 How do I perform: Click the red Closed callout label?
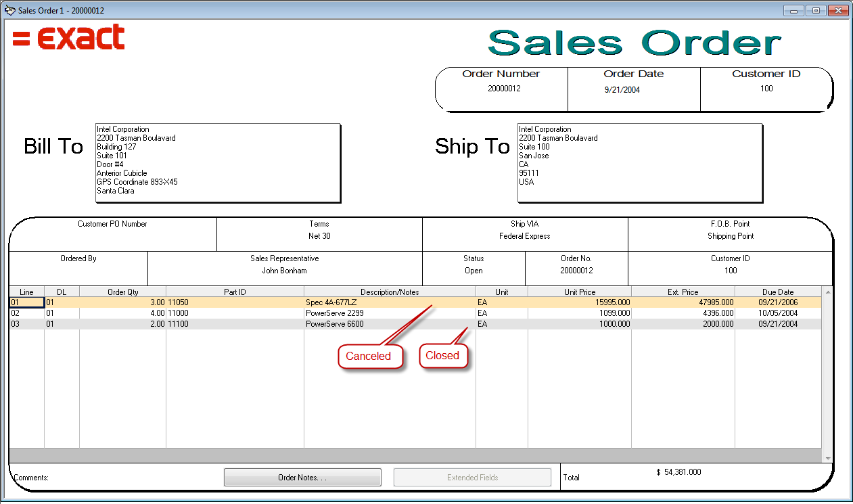(x=442, y=356)
